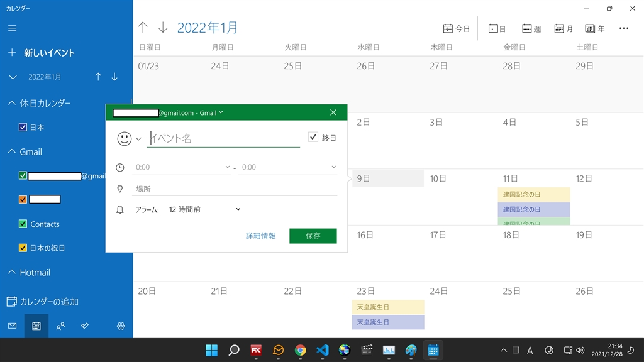Go to next month with down arrow

pos(163,28)
